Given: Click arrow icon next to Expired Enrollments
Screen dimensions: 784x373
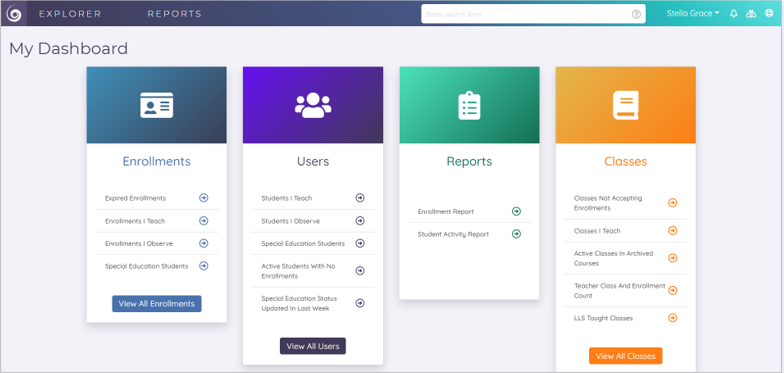Looking at the screenshot, I should point(204,198).
